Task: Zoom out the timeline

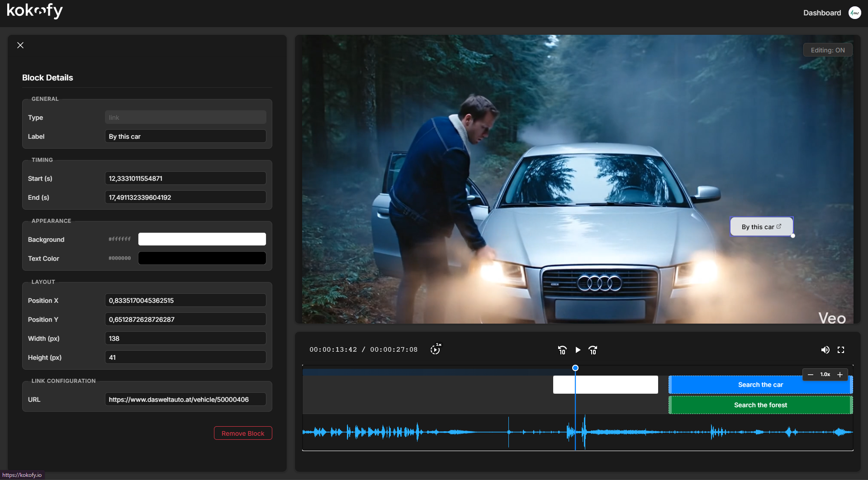Action: point(811,375)
